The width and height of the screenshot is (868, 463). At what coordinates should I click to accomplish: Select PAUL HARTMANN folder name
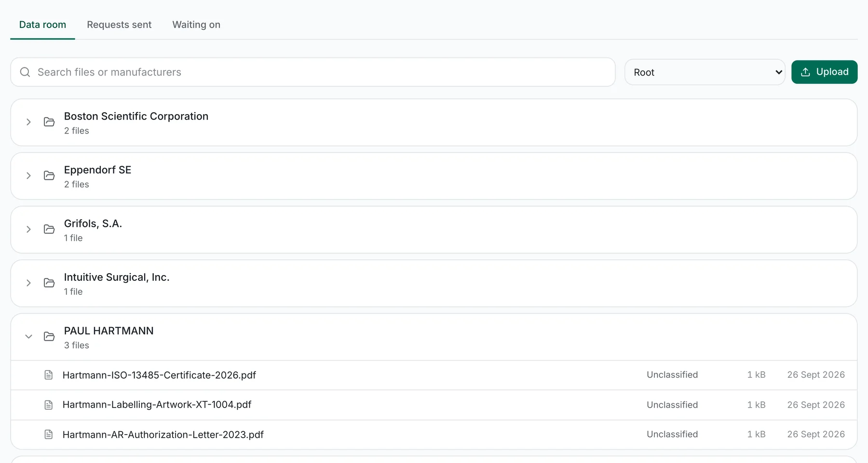click(x=109, y=331)
